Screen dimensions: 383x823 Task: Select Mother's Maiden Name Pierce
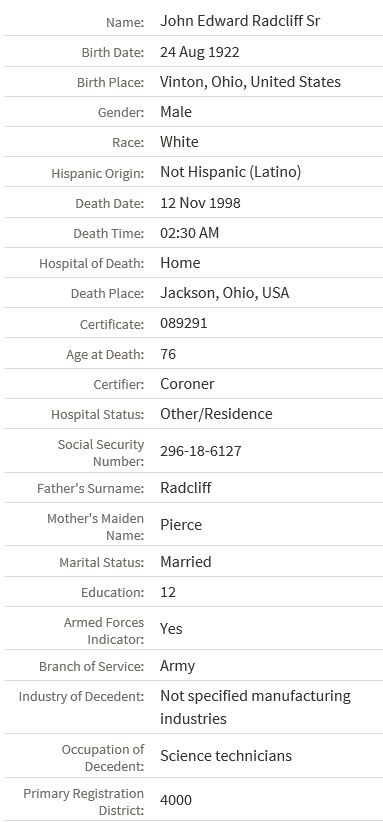point(181,525)
